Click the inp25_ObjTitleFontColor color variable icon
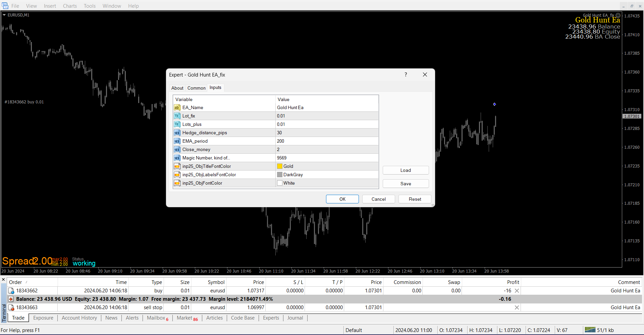This screenshot has height=335, width=644. [177, 166]
